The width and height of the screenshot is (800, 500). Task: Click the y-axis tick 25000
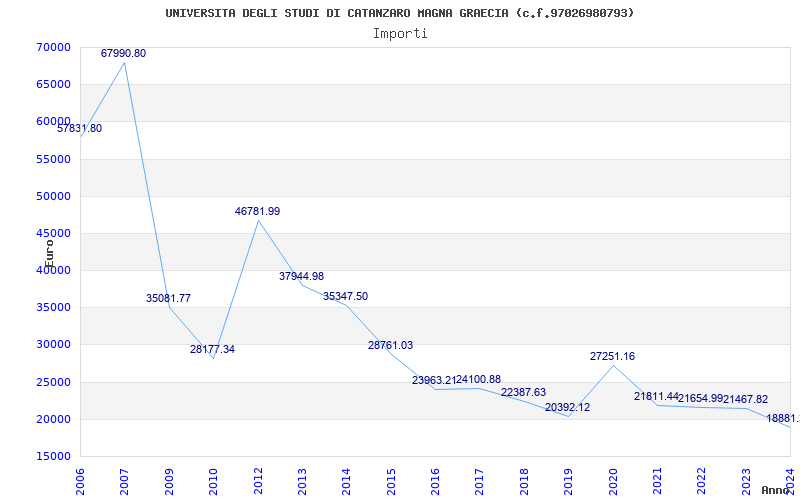54,382
